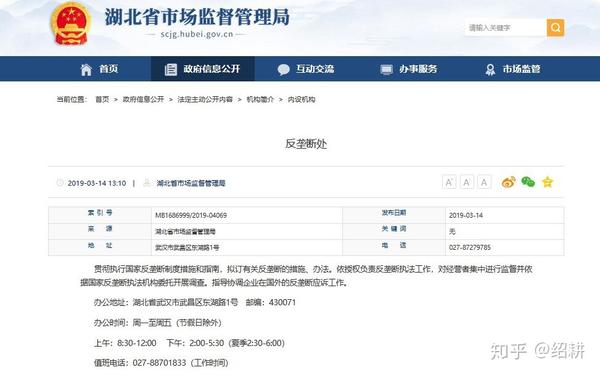Click the postal code text 430071
Image resolution: width=600 pixels, height=375 pixels.
pos(282,302)
